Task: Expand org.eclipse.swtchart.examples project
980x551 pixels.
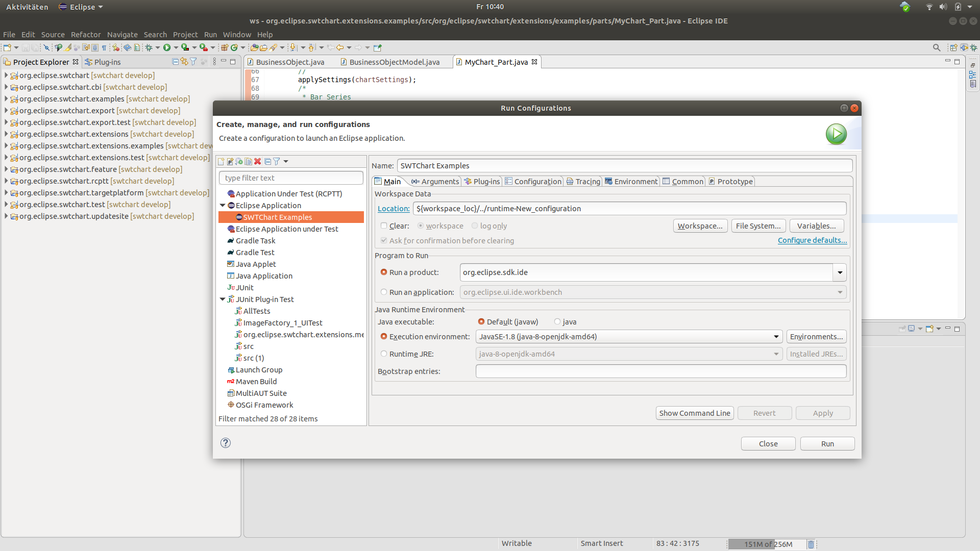Action: (x=6, y=98)
